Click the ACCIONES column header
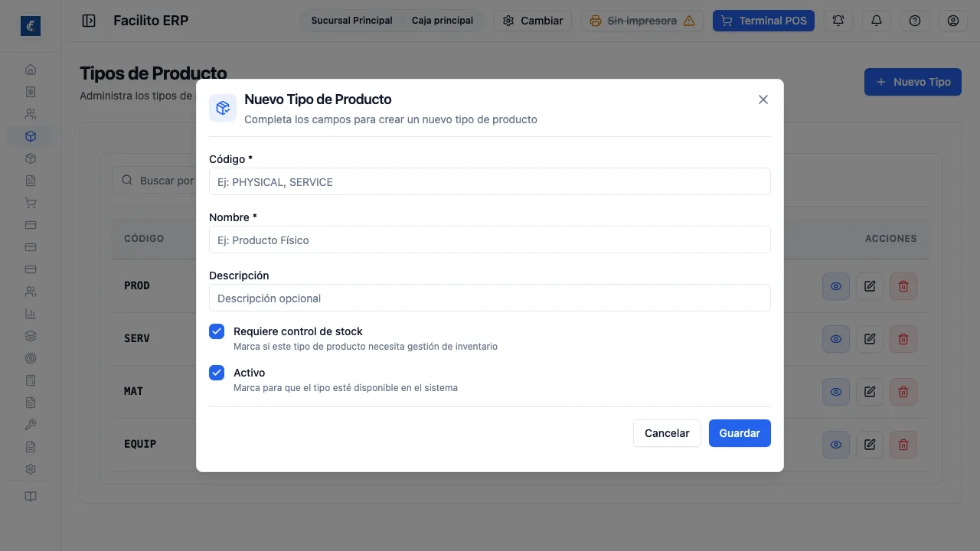The width and height of the screenshot is (980, 551). [x=891, y=239]
